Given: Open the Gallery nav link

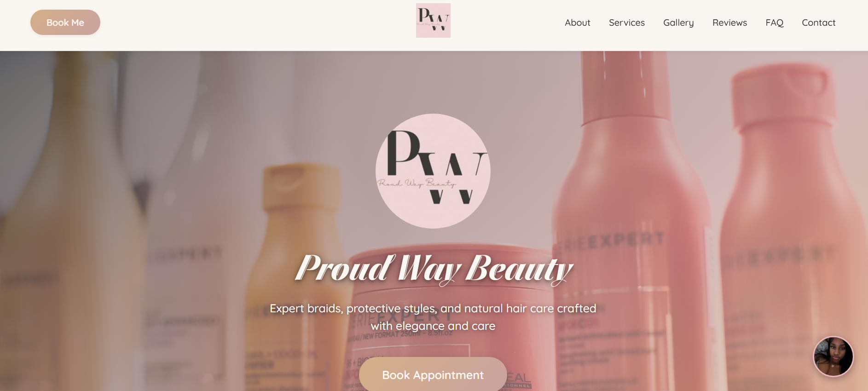Looking at the screenshot, I should click(678, 23).
